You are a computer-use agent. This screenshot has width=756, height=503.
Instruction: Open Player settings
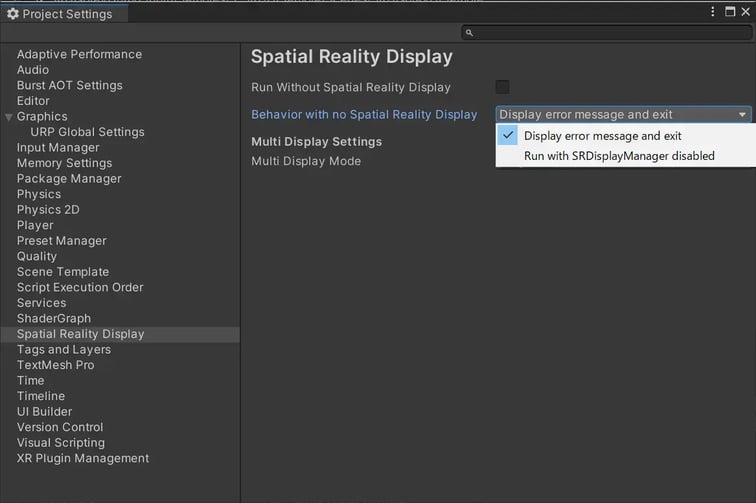tap(35, 225)
